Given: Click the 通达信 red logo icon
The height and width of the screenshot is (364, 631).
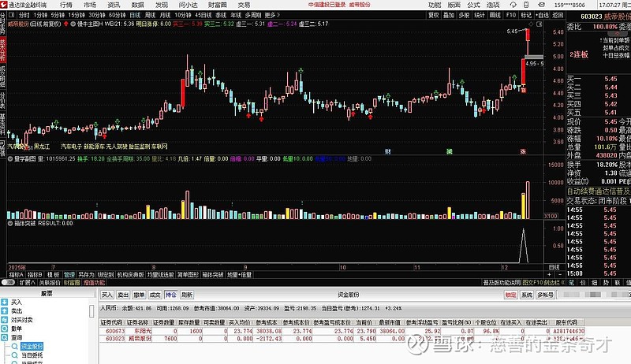Looking at the screenshot, I should coord(4,5).
